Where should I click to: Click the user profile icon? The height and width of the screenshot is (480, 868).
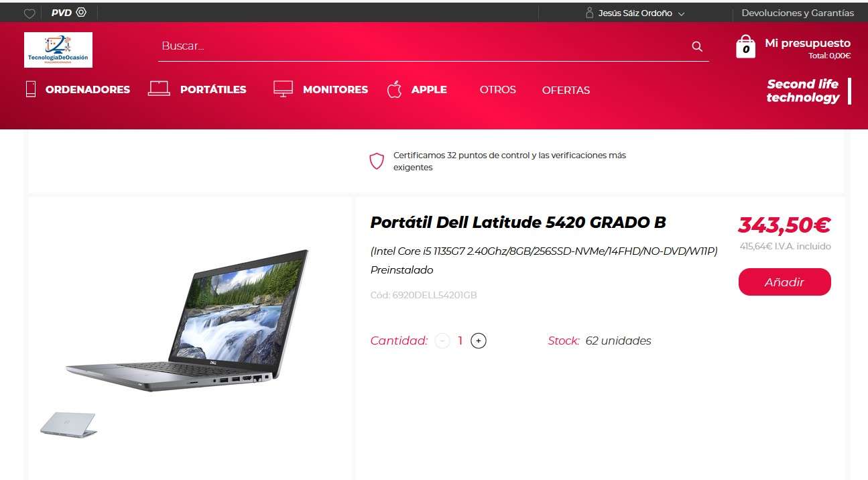coord(590,13)
